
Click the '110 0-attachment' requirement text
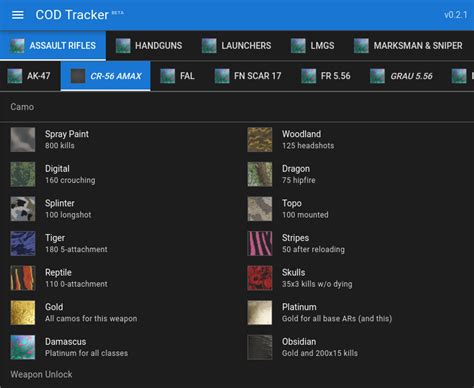tap(76, 284)
